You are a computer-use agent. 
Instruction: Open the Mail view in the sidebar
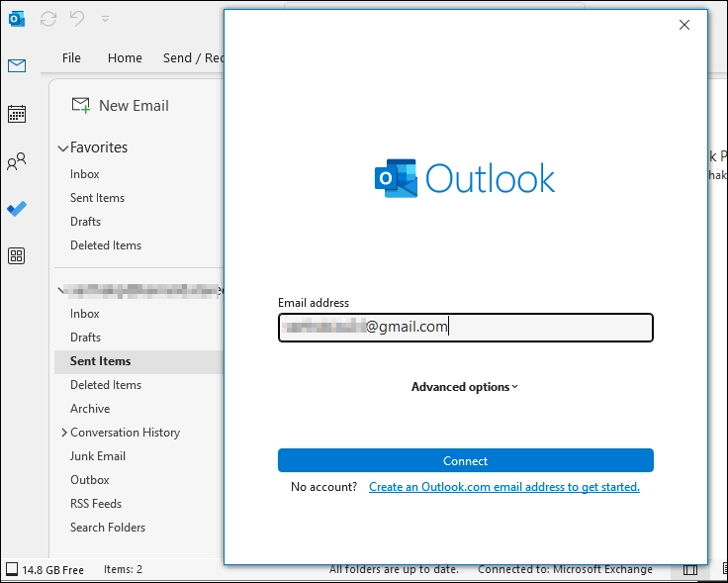[17, 66]
